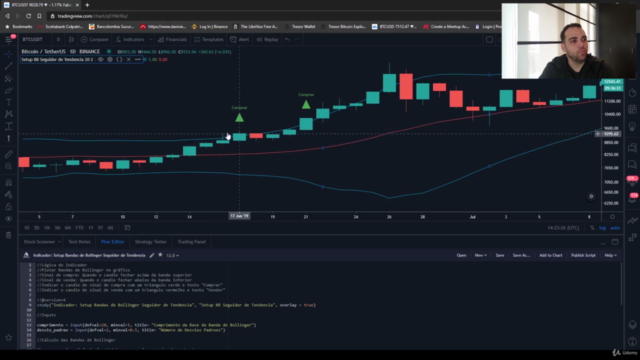This screenshot has width=640, height=360.
Task: Open the Strategy Tester tab
Action: pyautogui.click(x=151, y=242)
